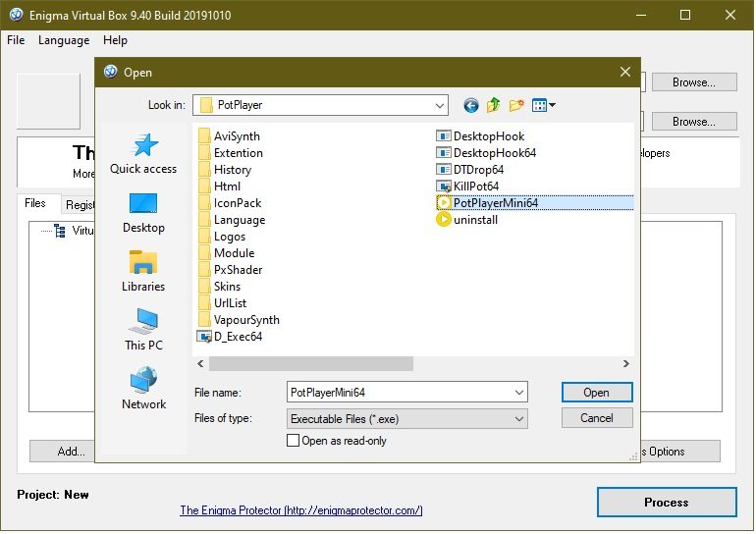Select the PxShader folder

[x=231, y=270]
